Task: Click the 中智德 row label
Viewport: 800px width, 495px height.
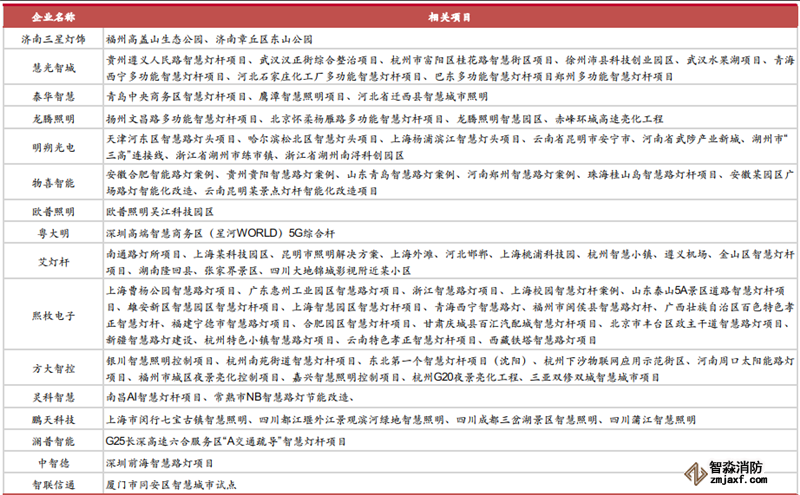Action: point(51,462)
